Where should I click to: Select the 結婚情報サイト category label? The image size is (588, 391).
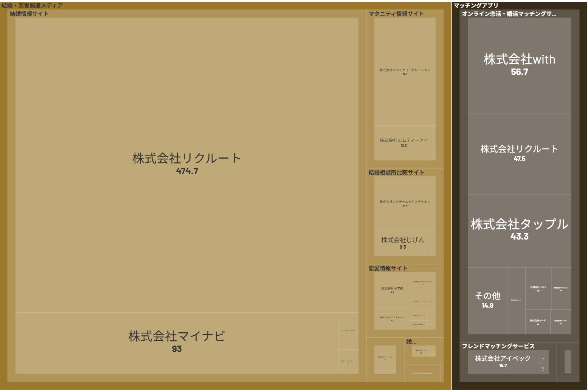click(29, 14)
